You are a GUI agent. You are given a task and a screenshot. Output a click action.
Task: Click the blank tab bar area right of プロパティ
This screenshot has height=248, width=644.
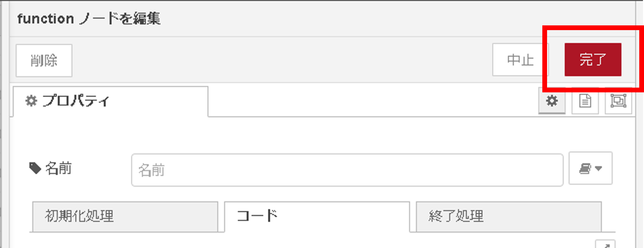click(373, 101)
